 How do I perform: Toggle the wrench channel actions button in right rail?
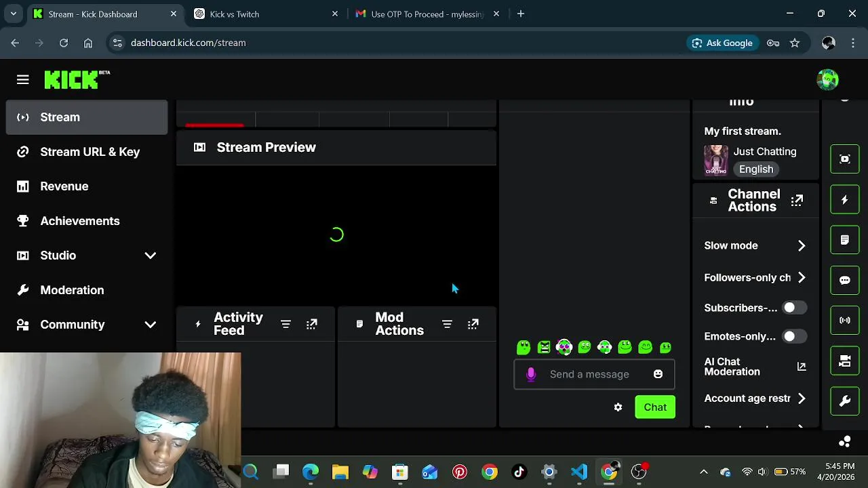845,401
